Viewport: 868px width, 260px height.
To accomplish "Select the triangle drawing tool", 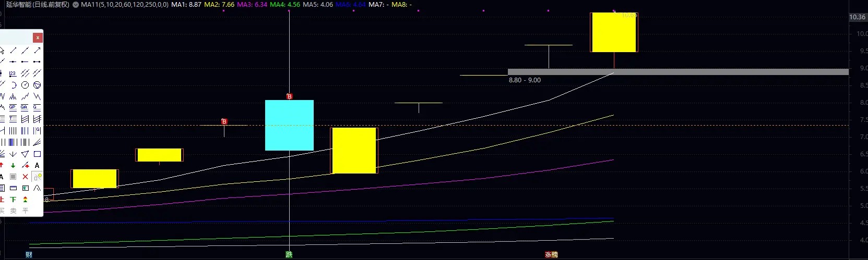I will pos(25,154).
